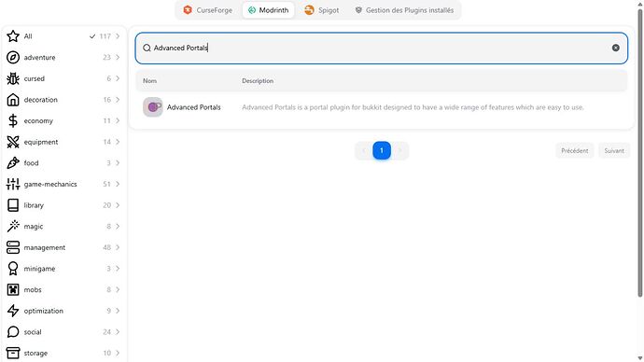This screenshot has height=362, width=644.
Task: Open the CurseForge tab
Action: (208, 10)
